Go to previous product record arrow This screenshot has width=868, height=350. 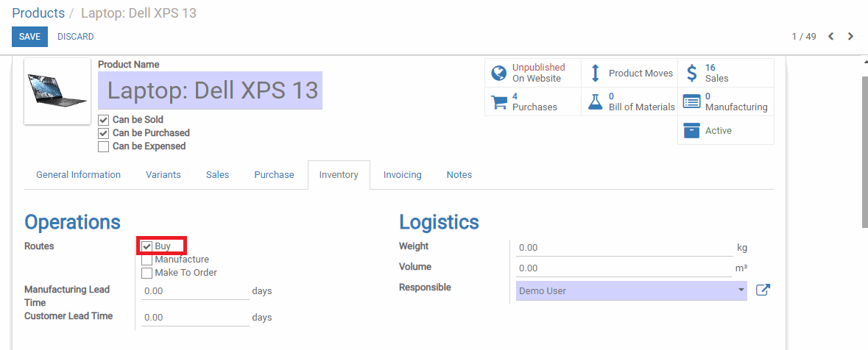[831, 37]
